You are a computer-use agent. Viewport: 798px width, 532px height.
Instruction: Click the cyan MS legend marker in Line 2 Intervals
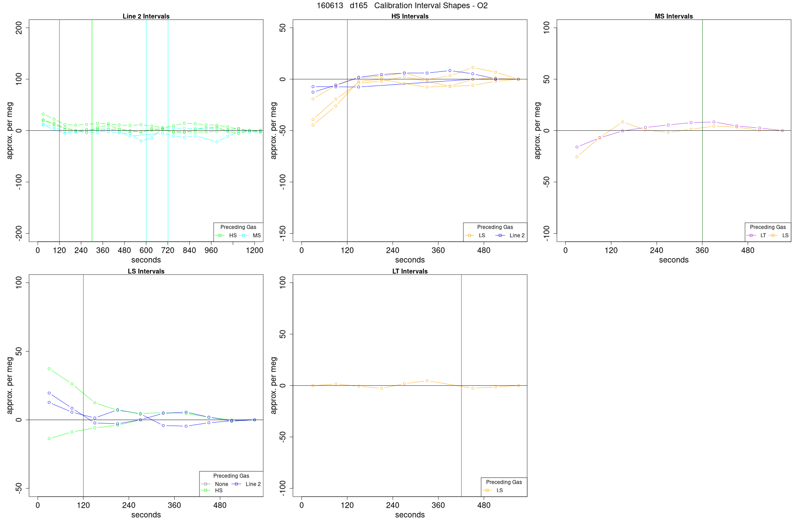tap(244, 235)
